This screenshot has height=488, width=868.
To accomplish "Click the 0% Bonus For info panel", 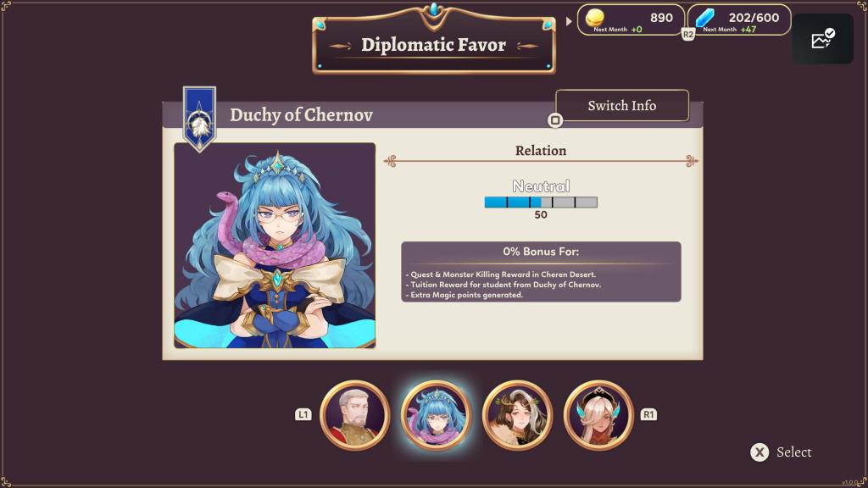I will [x=541, y=272].
